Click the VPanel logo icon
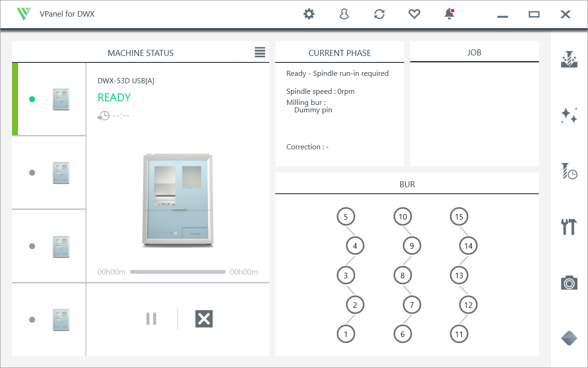This screenshot has height=368, width=588. point(23,14)
